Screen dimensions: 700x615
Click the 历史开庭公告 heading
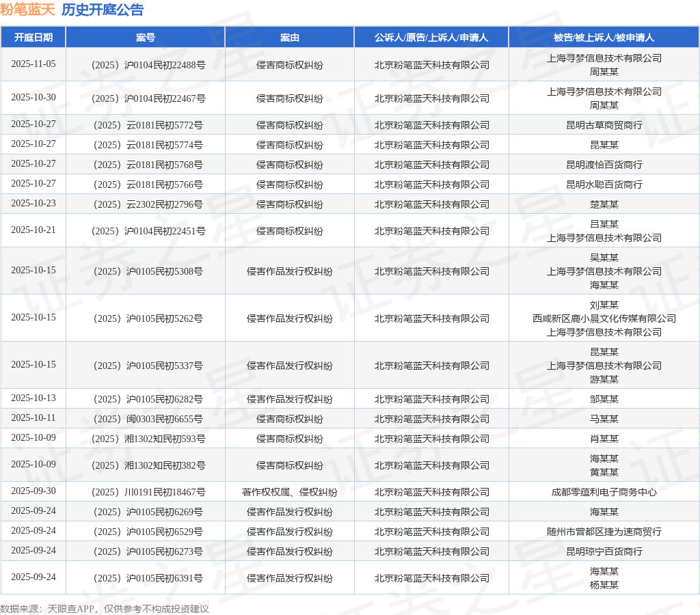point(103,10)
